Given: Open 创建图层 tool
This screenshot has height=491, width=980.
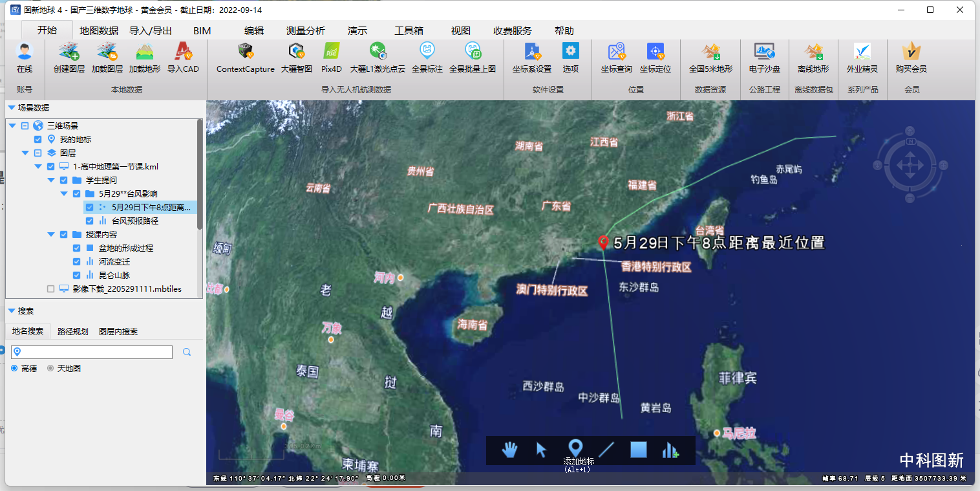Looking at the screenshot, I should click(69, 52).
